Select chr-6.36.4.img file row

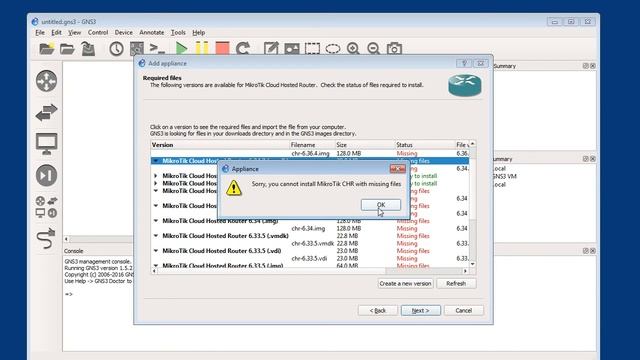pyautogui.click(x=309, y=153)
